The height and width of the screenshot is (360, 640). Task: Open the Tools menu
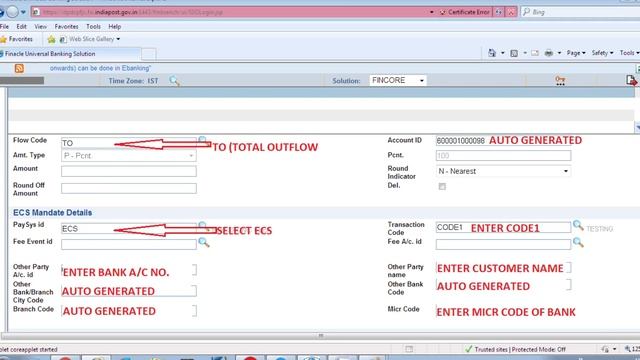point(93,27)
